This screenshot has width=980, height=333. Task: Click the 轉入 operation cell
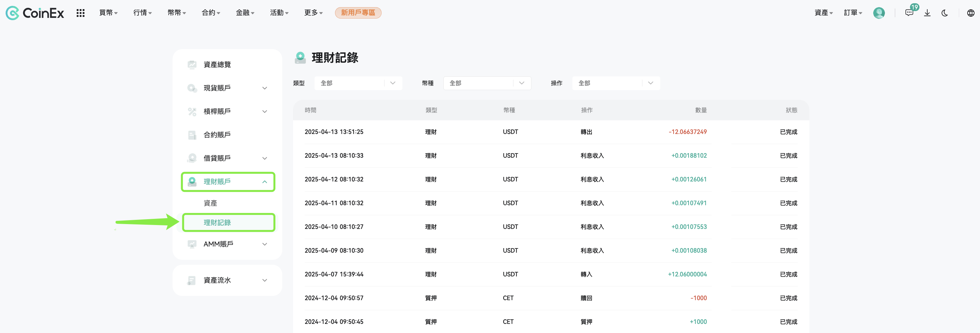tap(586, 274)
